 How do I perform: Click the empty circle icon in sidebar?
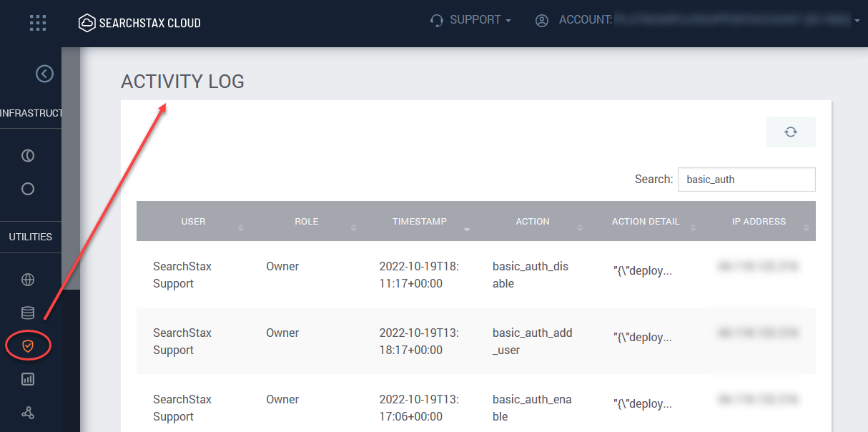pyautogui.click(x=28, y=190)
